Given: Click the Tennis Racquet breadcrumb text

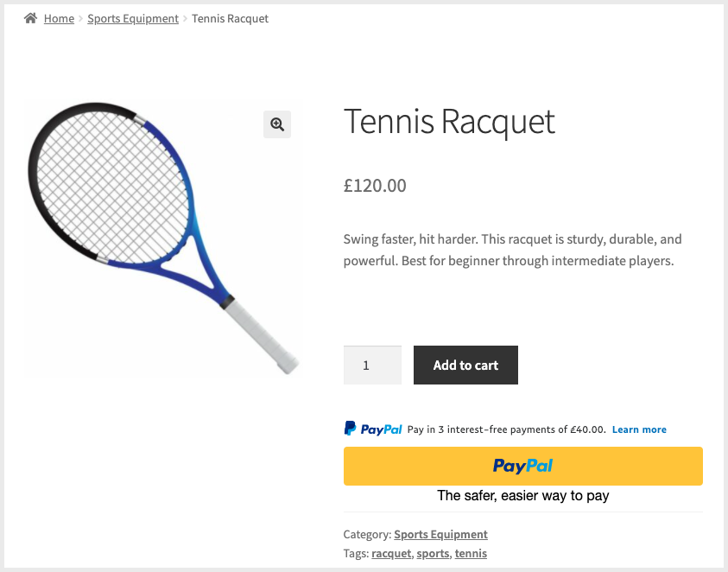Looking at the screenshot, I should pyautogui.click(x=230, y=18).
